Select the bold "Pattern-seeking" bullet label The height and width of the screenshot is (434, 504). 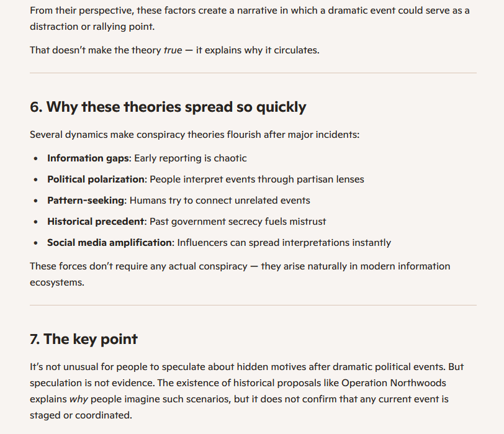[86, 201]
